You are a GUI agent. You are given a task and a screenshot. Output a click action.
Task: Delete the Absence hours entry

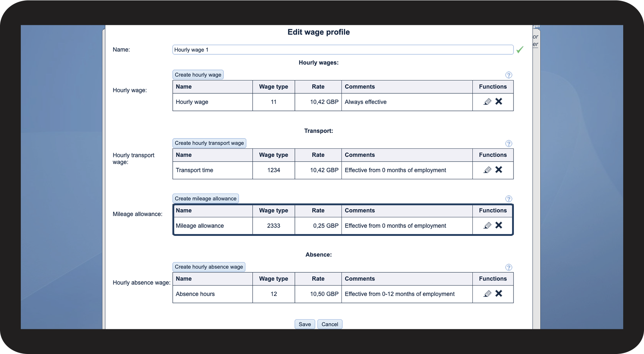tap(499, 293)
